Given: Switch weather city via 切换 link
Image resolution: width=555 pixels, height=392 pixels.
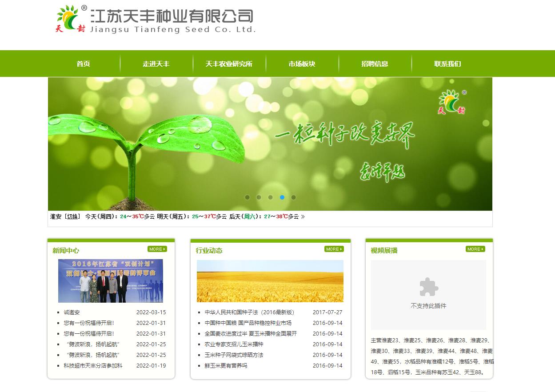Looking at the screenshot, I should (x=73, y=217).
